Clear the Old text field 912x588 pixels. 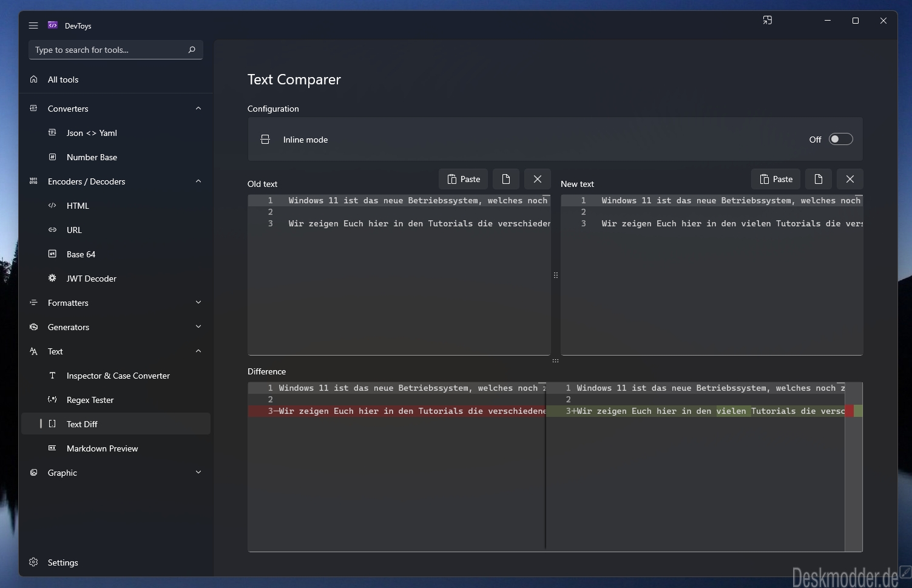point(538,179)
